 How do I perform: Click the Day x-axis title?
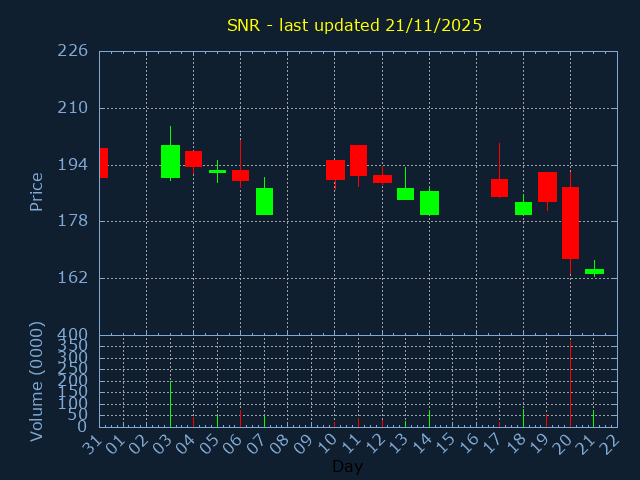pos(347,466)
